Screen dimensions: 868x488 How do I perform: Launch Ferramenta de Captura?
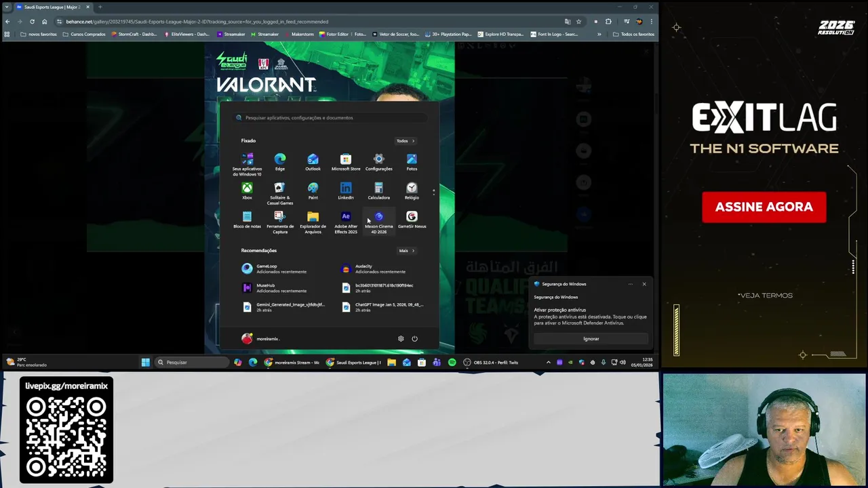280,222
